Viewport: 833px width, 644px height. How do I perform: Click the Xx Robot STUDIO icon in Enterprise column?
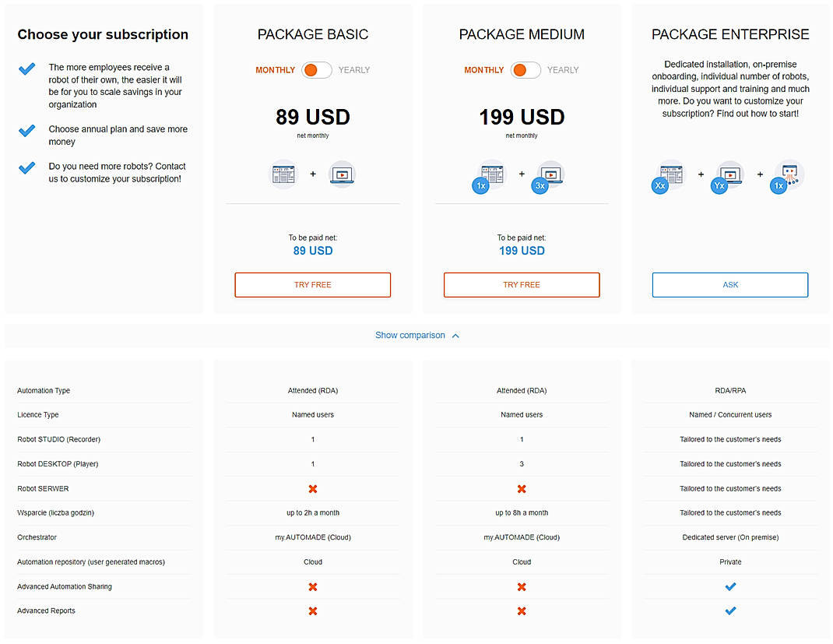(x=669, y=174)
